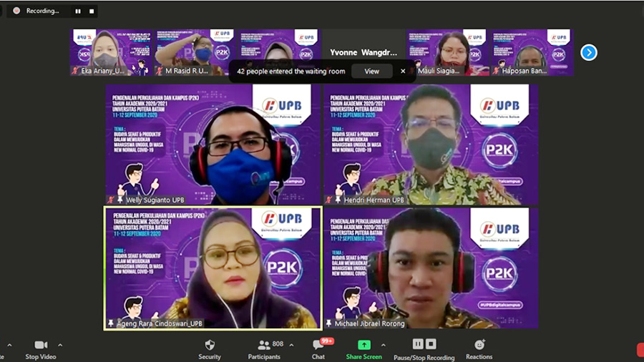The image size is (644, 362).
Task: Open the Participants list
Action: [x=264, y=345]
